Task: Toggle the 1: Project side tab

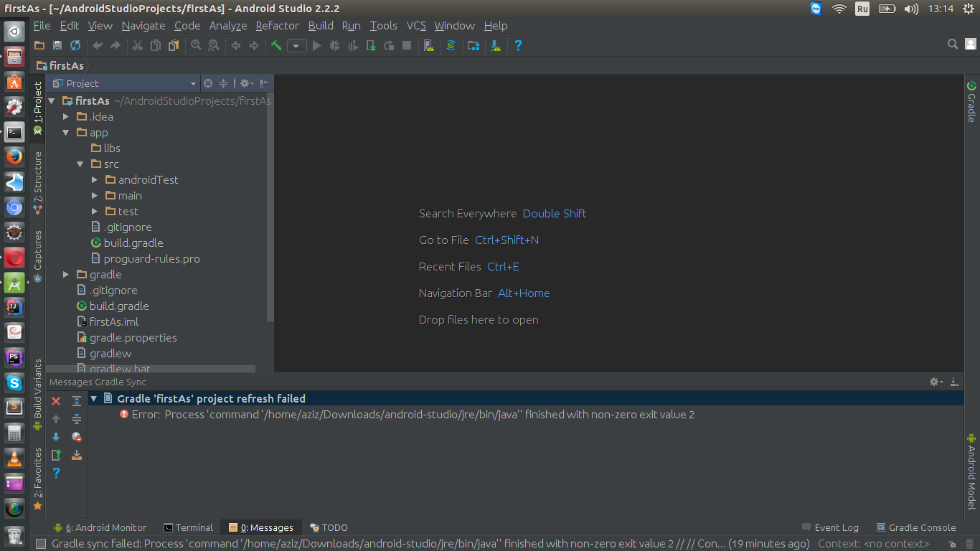Action: tap(37, 108)
